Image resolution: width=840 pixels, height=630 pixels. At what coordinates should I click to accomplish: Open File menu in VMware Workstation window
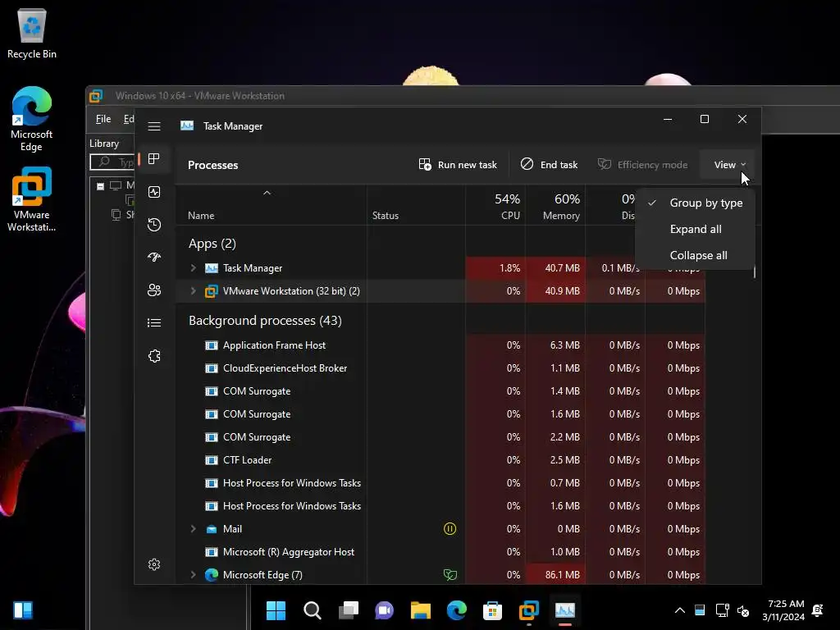tap(103, 119)
